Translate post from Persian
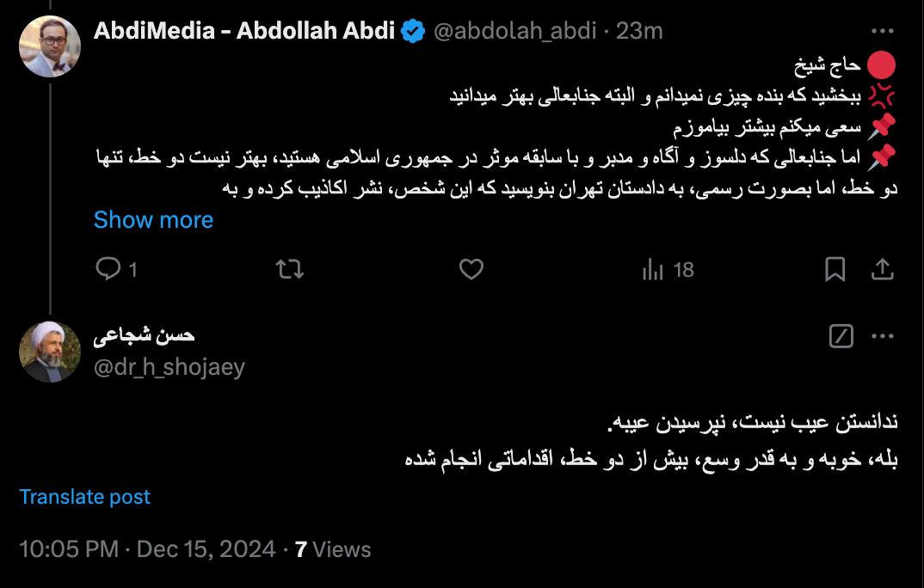 coord(84,497)
